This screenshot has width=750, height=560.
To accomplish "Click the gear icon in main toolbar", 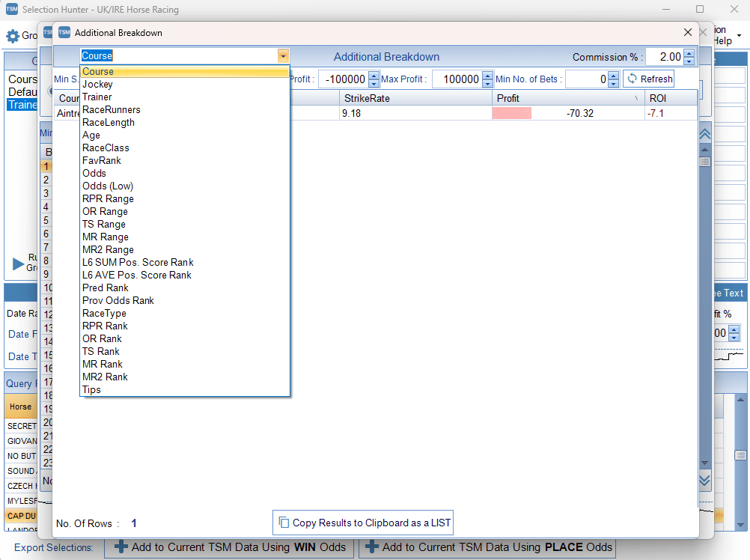I will (12, 36).
